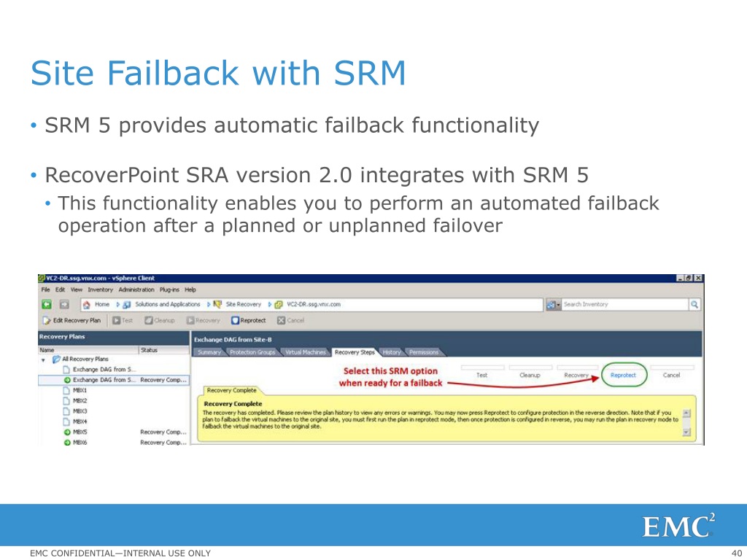The width and height of the screenshot is (747, 560).
Task: Click the circled Reprotect step button
Action: pyautogui.click(x=624, y=376)
